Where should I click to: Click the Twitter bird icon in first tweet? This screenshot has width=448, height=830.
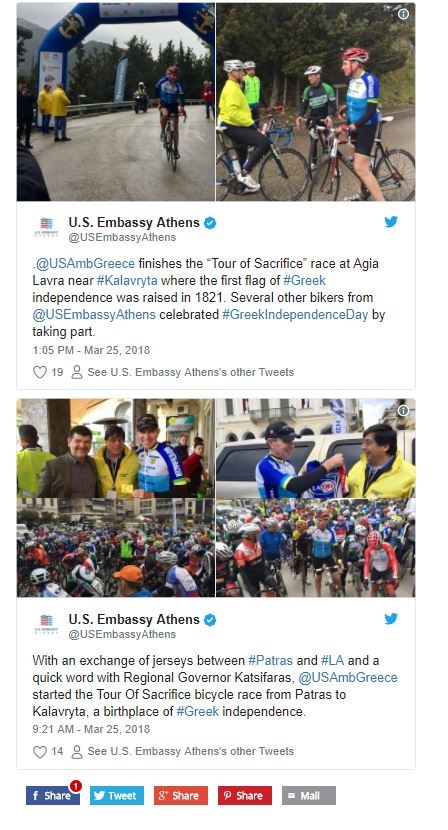pyautogui.click(x=391, y=222)
